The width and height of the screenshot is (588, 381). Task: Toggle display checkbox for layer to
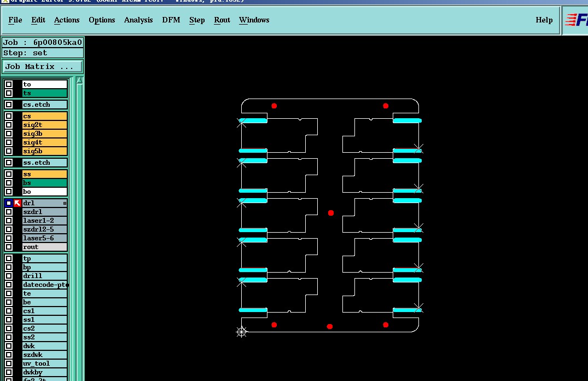click(x=9, y=84)
